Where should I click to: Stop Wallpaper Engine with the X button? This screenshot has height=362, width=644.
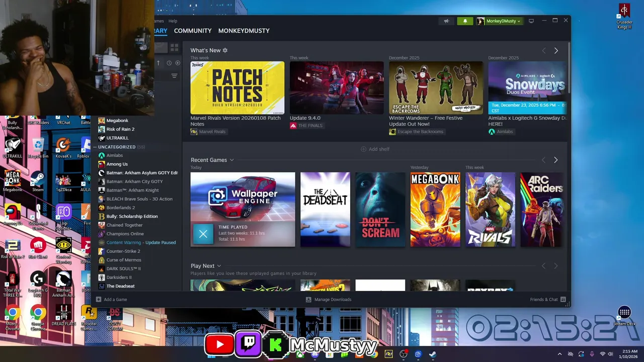(x=203, y=234)
